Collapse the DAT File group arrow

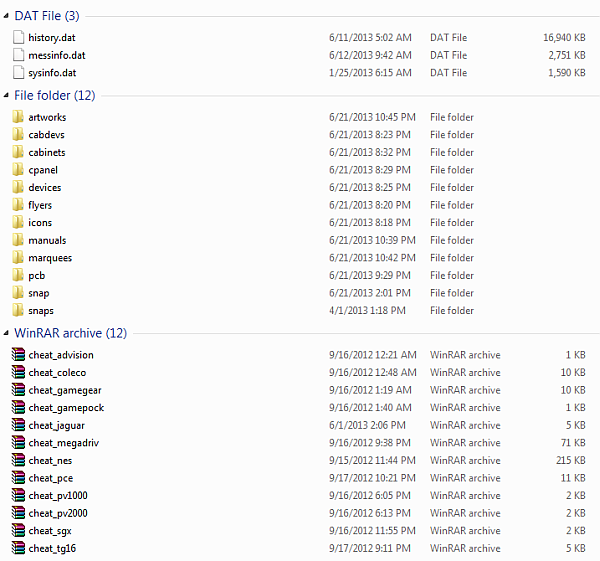(x=6, y=16)
